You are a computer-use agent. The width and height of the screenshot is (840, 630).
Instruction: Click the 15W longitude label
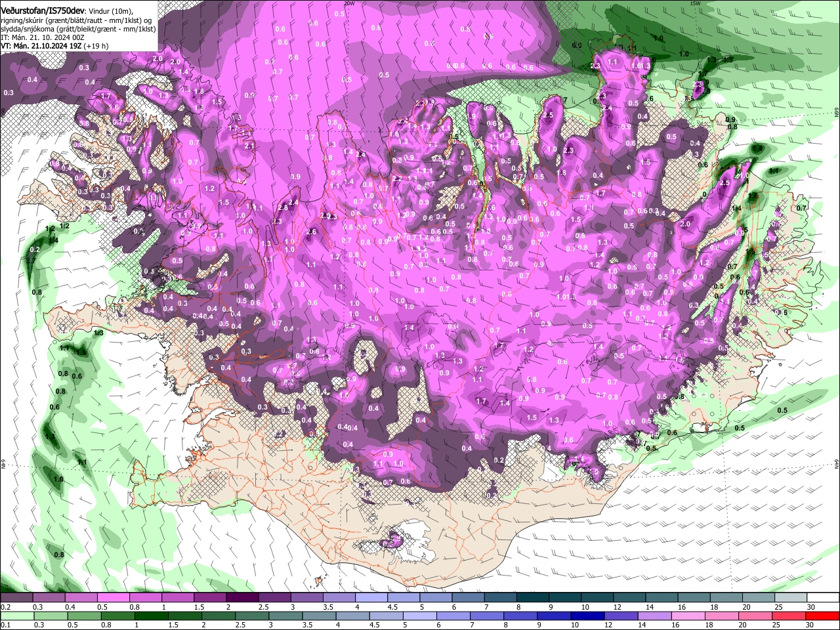pyautogui.click(x=695, y=3)
